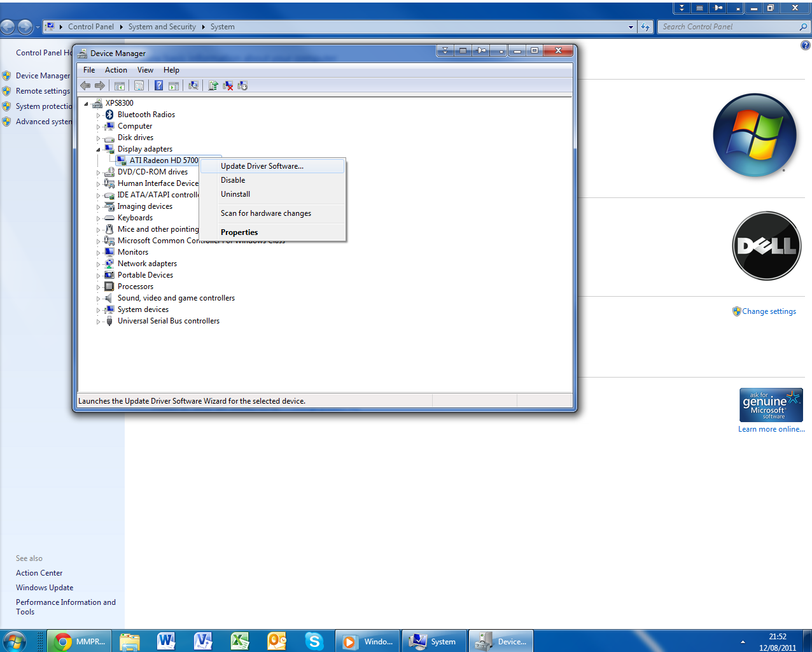Image resolution: width=812 pixels, height=652 pixels.
Task: Click Action Center under See also
Action: tap(39, 573)
